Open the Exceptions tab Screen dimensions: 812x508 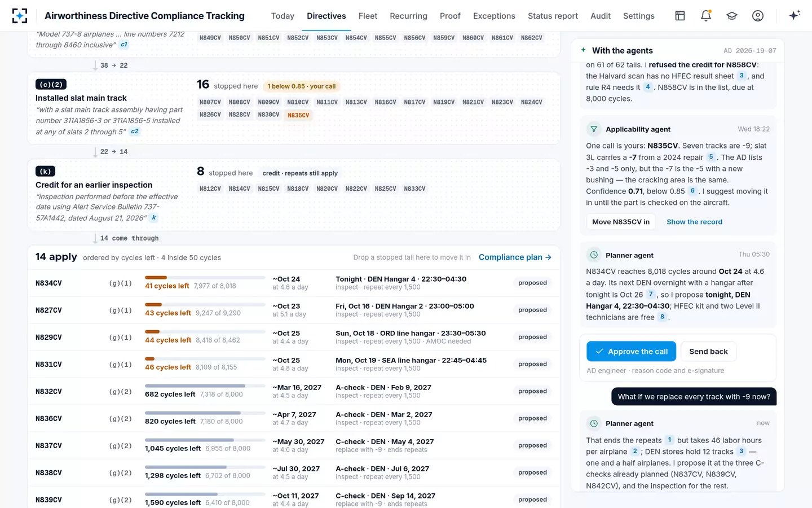click(x=494, y=16)
